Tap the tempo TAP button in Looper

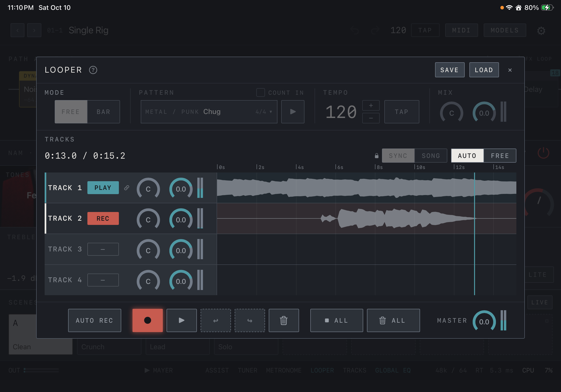click(401, 112)
